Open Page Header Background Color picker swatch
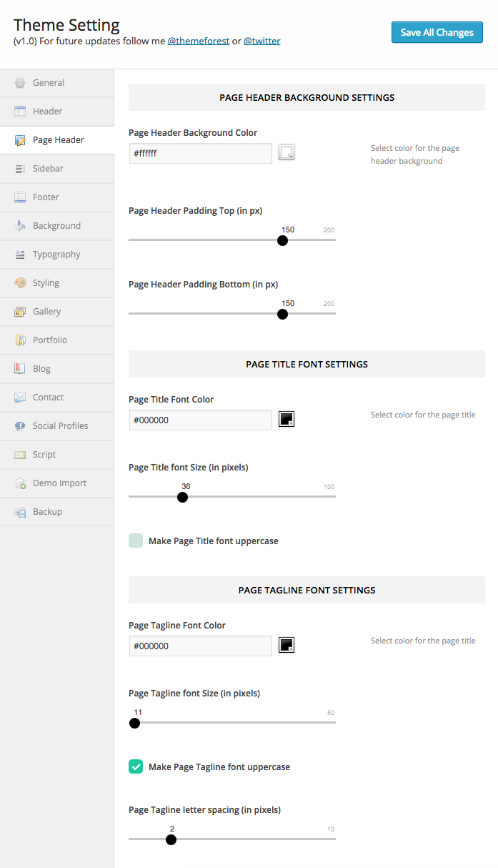The image size is (498, 868). point(287,152)
